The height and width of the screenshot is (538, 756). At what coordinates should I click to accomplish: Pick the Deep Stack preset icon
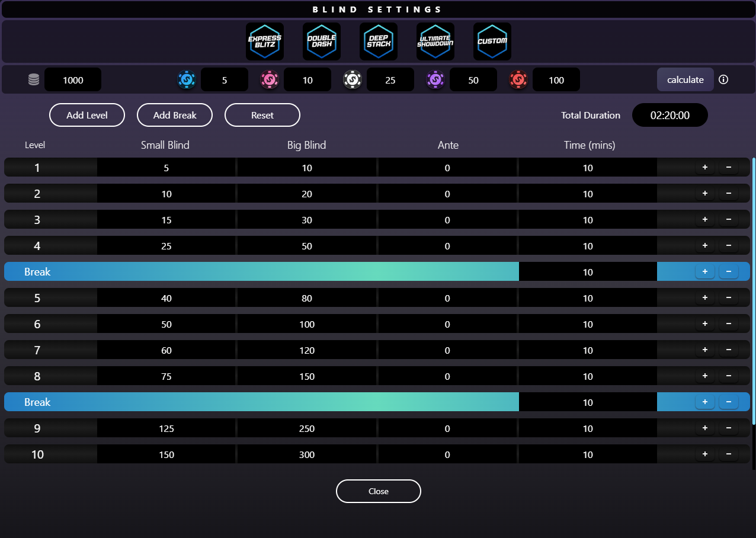(x=379, y=41)
